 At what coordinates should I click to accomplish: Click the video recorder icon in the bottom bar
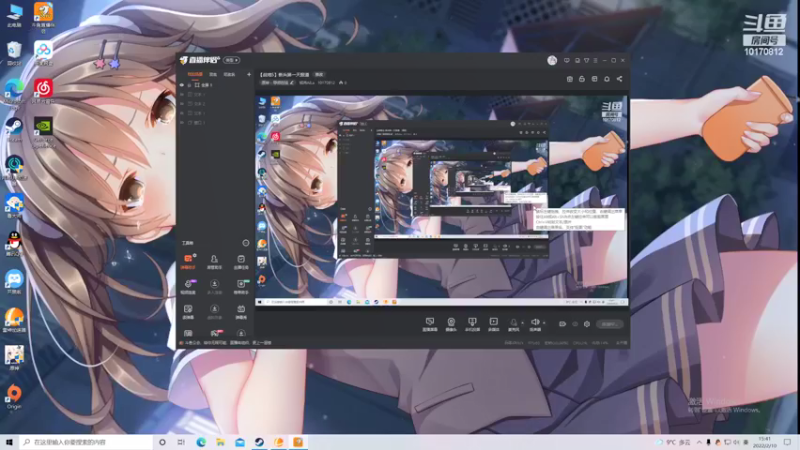coord(562,324)
